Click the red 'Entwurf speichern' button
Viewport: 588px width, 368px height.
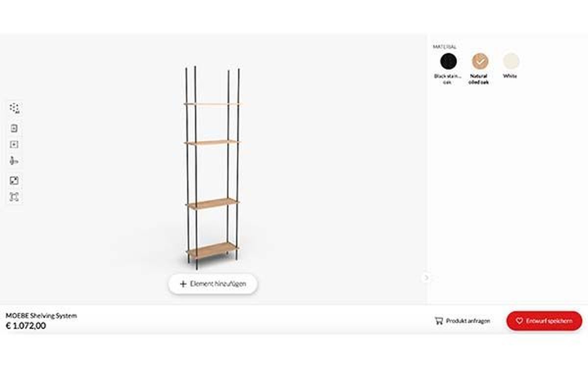(544, 321)
